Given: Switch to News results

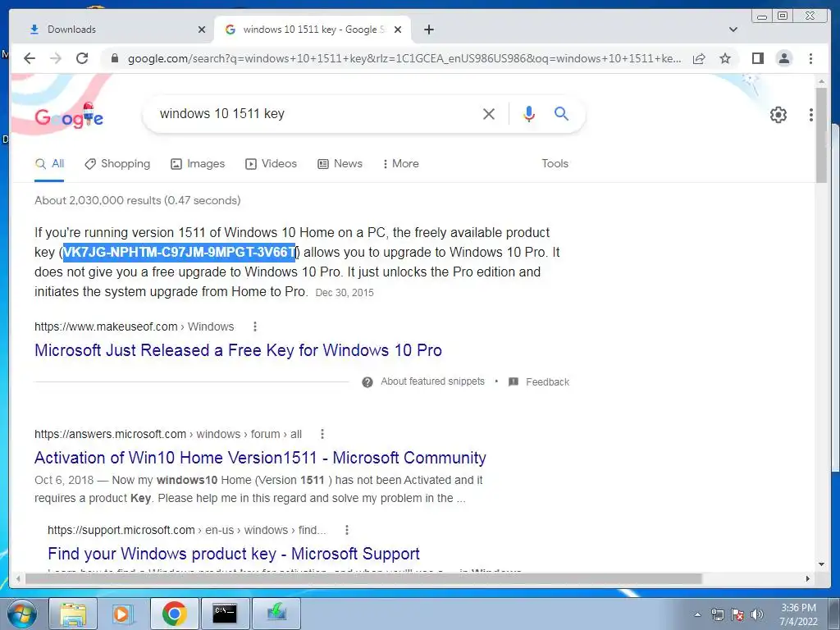Looking at the screenshot, I should (340, 163).
